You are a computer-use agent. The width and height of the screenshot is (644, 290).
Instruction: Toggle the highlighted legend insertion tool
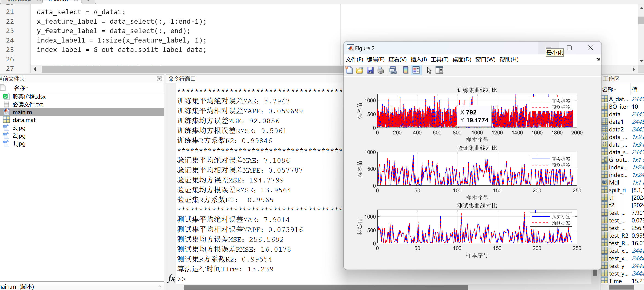click(416, 70)
